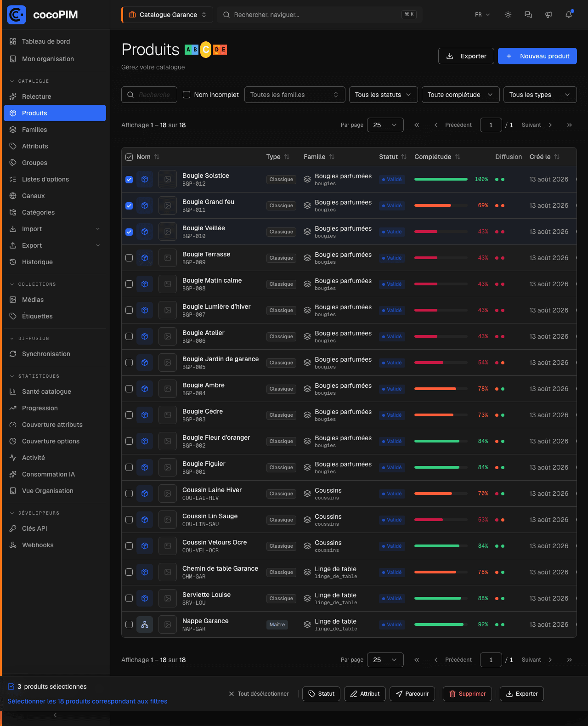
Task: Open the Toute complétude filter
Action: coord(461,95)
